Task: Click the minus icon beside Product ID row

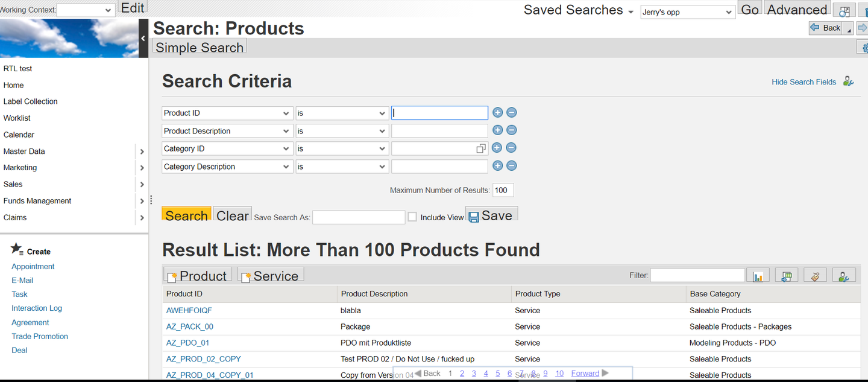Action: (x=511, y=112)
